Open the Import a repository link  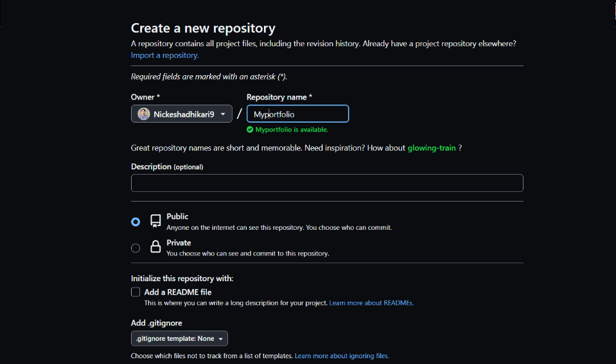point(165,55)
